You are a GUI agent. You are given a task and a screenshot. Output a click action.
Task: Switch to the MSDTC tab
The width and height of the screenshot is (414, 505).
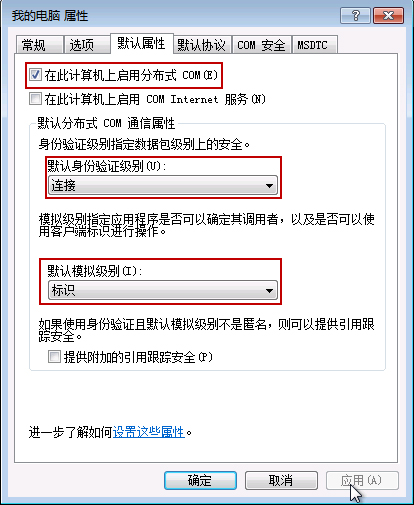(314, 45)
